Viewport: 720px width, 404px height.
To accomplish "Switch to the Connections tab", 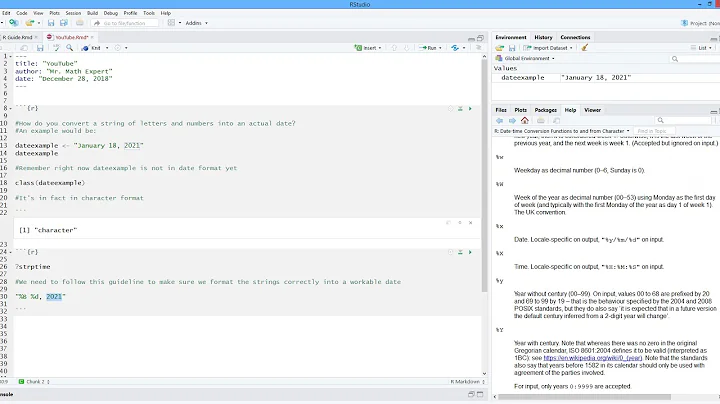I will coord(575,37).
